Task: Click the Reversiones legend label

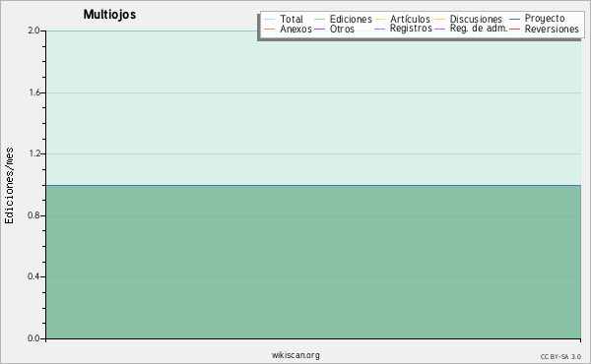Action: coord(552,29)
